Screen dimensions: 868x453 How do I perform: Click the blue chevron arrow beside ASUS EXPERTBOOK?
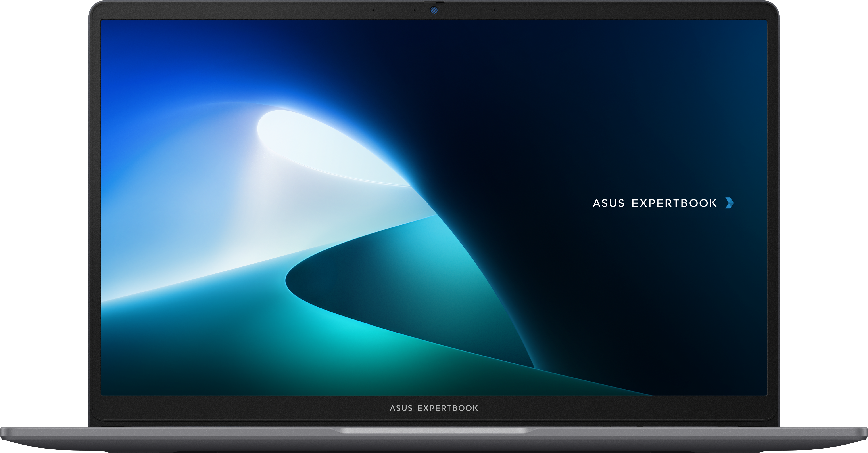tap(729, 203)
